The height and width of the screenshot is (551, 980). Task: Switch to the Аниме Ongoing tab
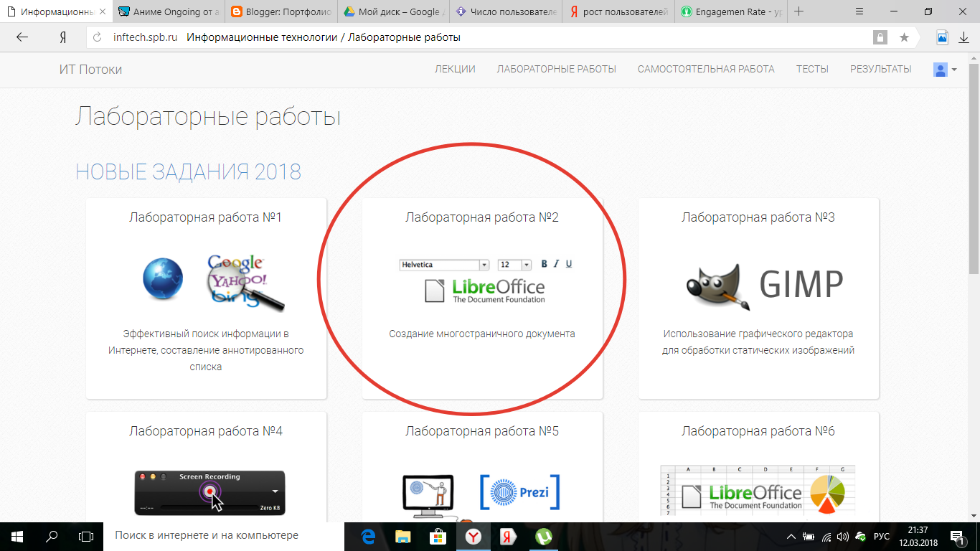(x=169, y=12)
